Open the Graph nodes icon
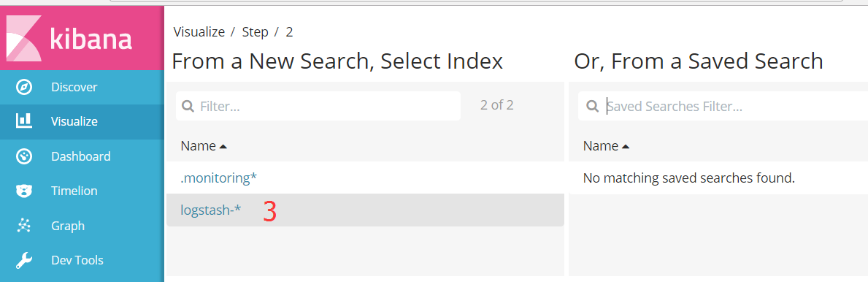Viewport: 868px width, 282px height. [24, 226]
